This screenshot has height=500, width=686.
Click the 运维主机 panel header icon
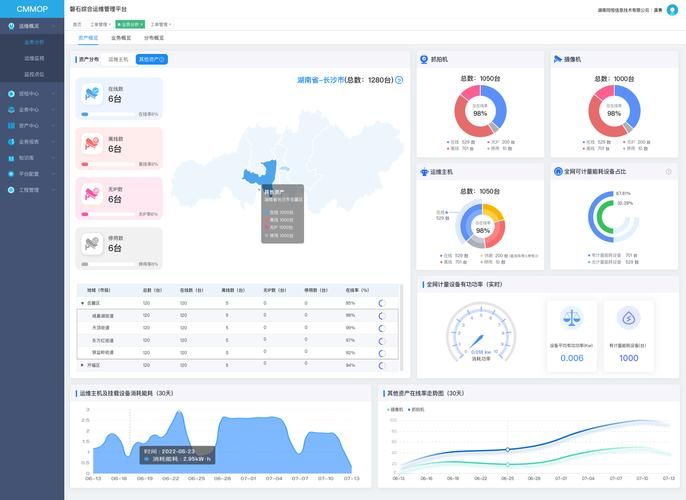424,172
